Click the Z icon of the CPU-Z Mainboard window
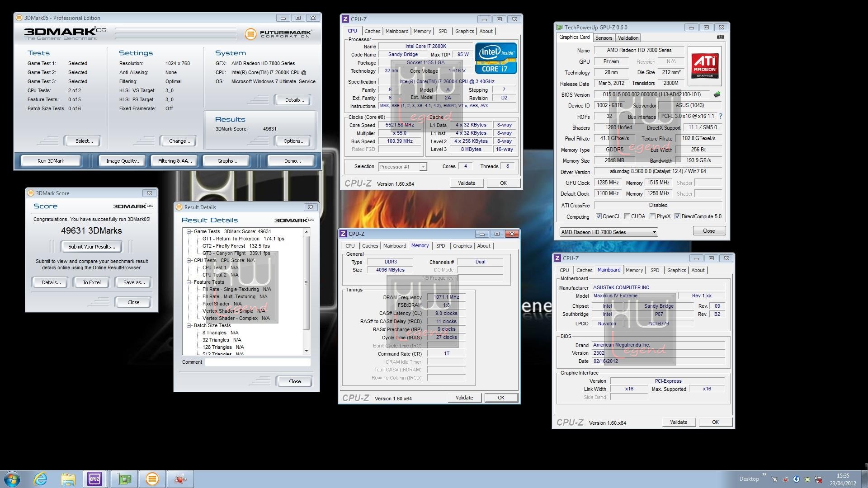The width and height of the screenshot is (868, 488). point(557,258)
